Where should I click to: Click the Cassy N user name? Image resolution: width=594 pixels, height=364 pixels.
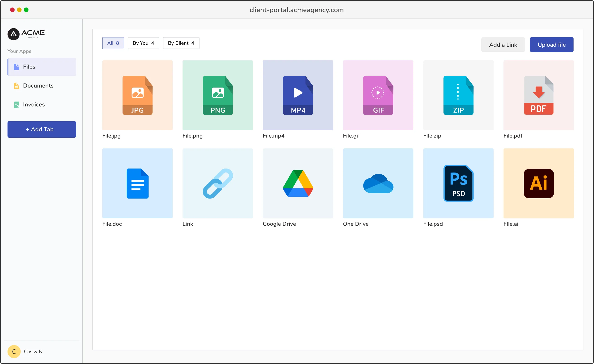33,351
